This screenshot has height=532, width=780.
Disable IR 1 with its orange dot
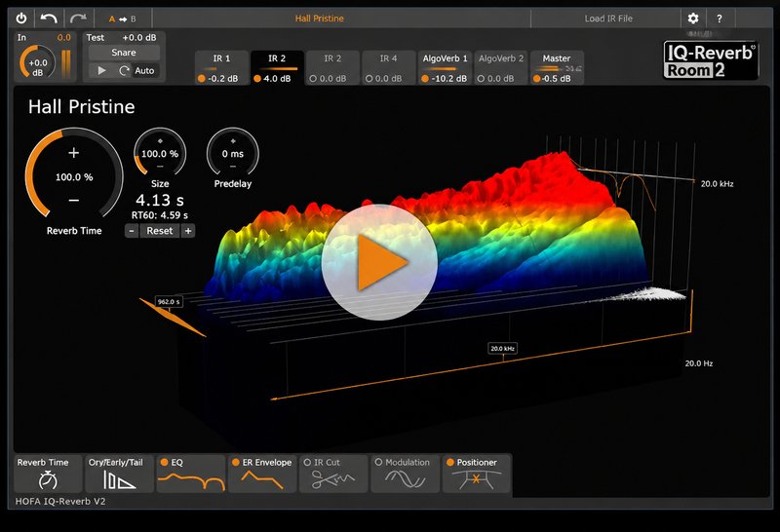pos(202,79)
